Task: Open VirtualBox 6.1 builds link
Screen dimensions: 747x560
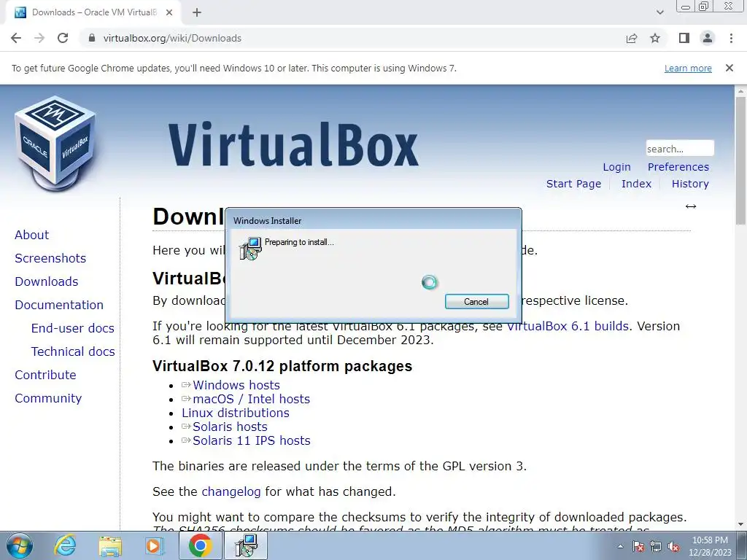Action: pos(568,326)
